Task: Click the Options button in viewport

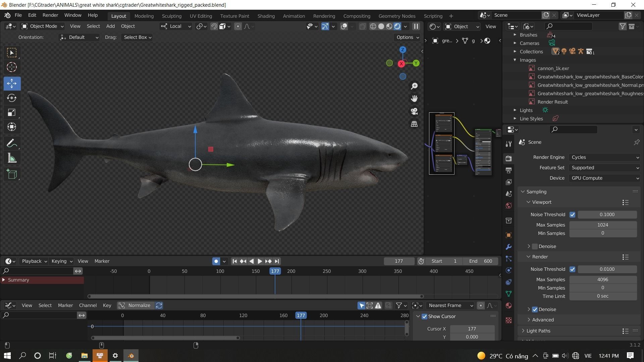Action: point(408,38)
